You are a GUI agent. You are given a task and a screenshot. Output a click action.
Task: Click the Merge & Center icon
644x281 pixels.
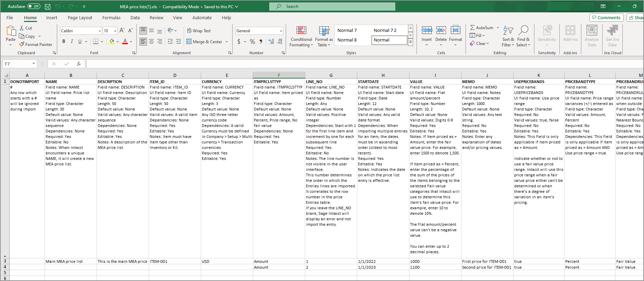tap(189, 42)
